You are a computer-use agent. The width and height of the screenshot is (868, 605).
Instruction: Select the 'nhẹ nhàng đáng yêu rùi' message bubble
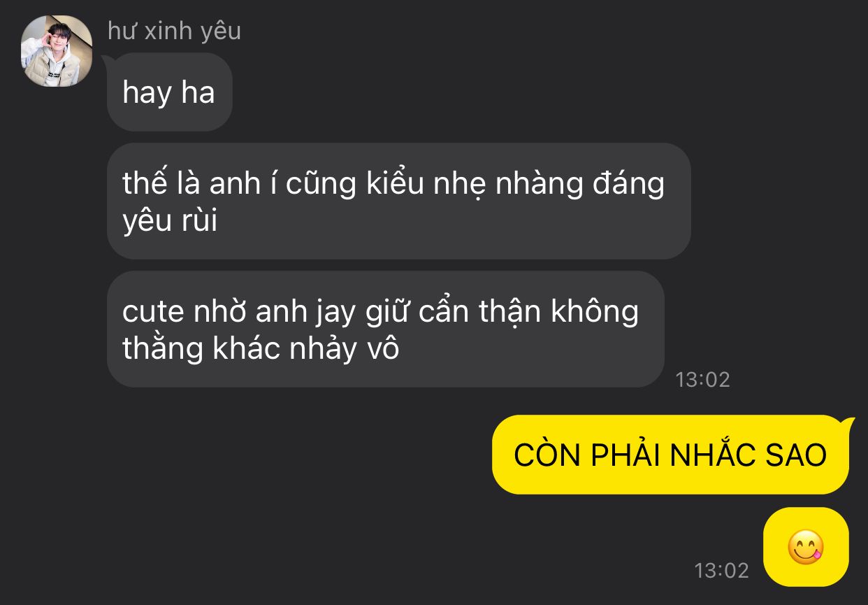[x=398, y=201]
